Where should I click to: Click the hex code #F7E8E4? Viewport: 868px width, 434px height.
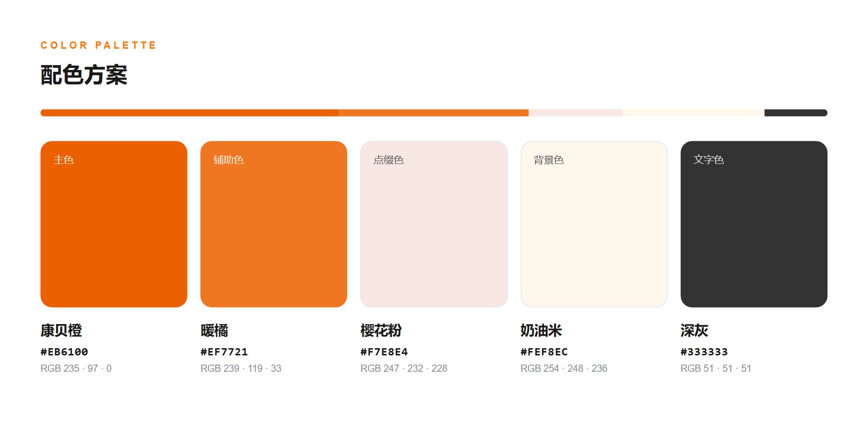pos(384,352)
